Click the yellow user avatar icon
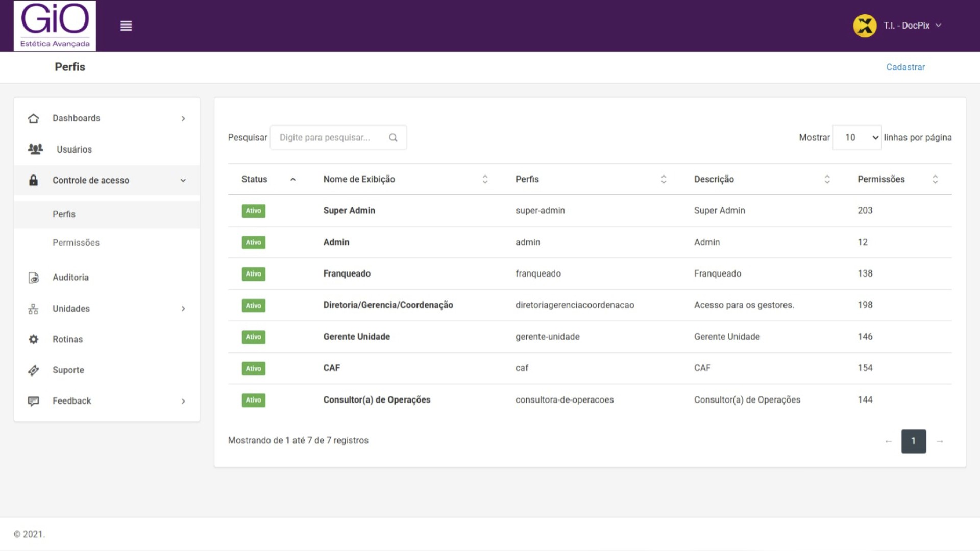980x551 pixels. (x=865, y=26)
